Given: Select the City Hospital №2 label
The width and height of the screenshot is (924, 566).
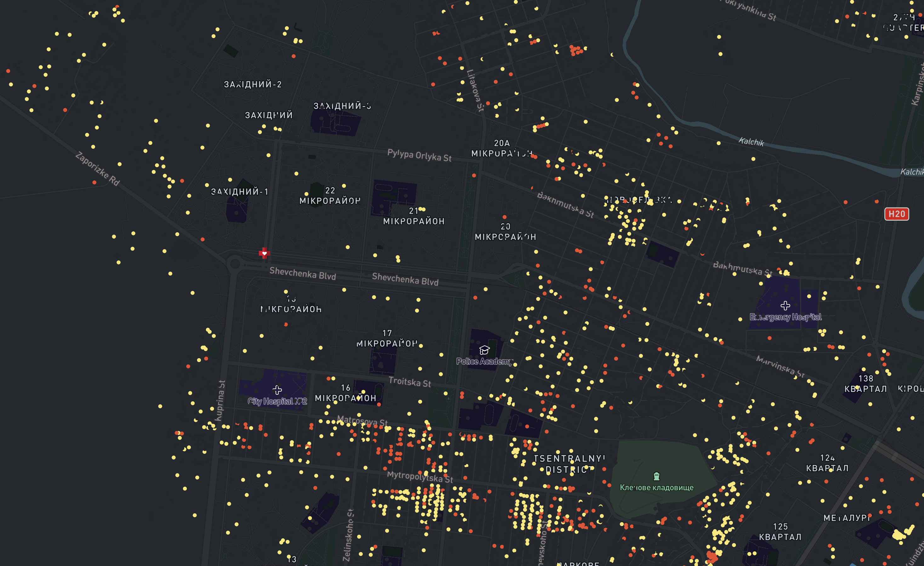Looking at the screenshot, I should [x=277, y=401].
